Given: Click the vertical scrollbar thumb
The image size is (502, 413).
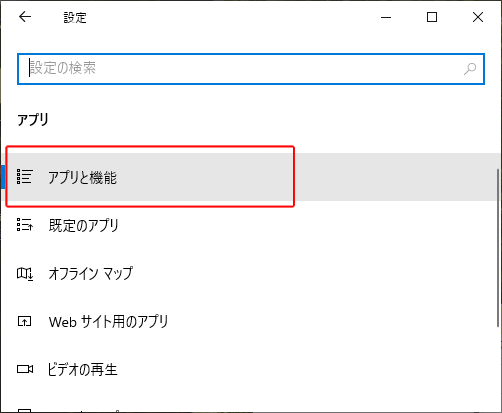Looking at the screenshot, I should click(498, 248).
